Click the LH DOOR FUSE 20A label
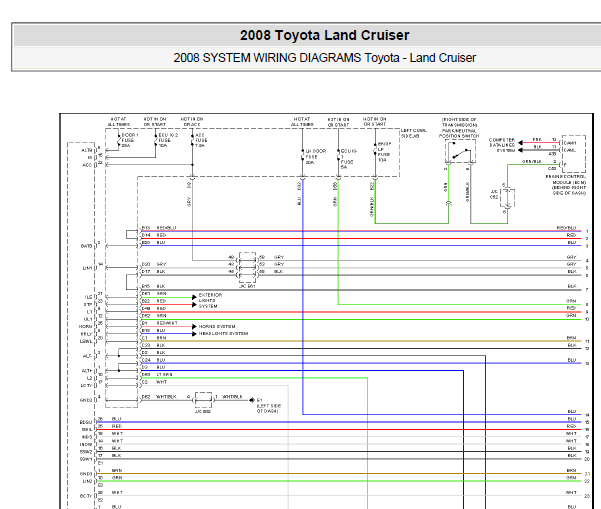Image resolution: width=601 pixels, height=509 pixels. pos(315,157)
